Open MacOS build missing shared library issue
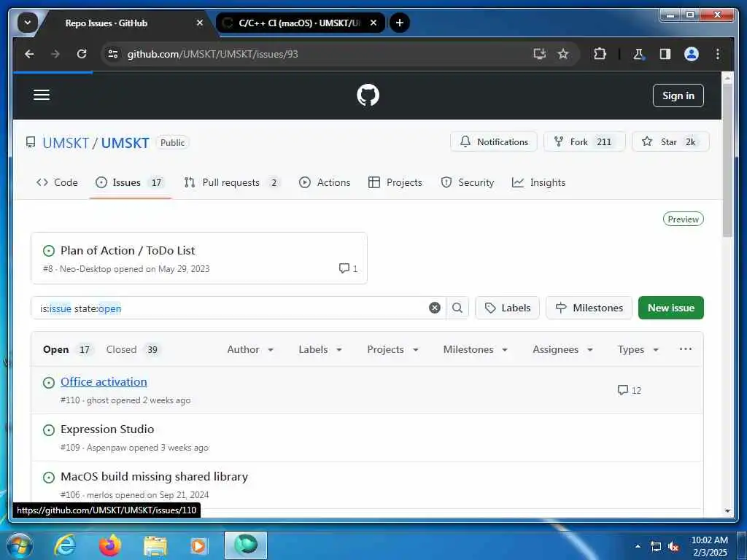747x560 pixels. (x=154, y=476)
